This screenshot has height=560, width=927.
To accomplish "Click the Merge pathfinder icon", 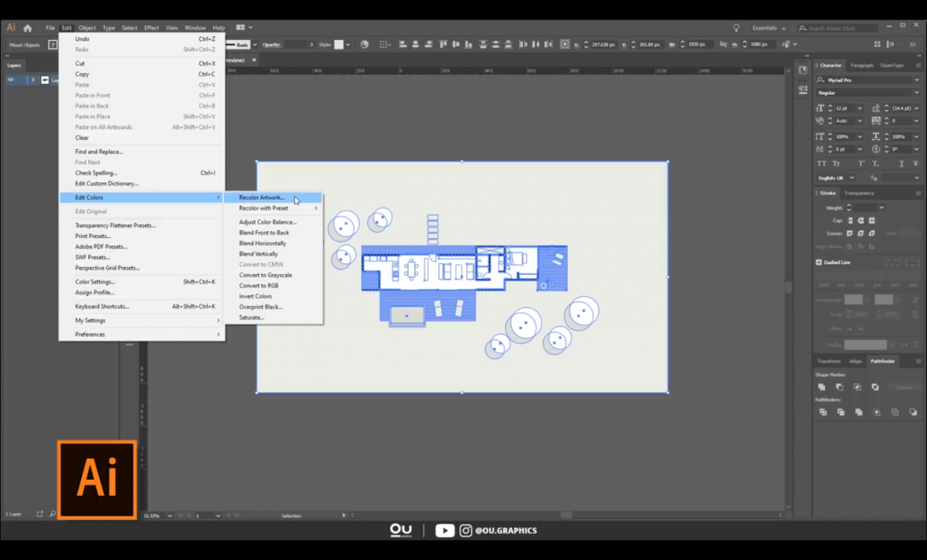I will [858, 412].
